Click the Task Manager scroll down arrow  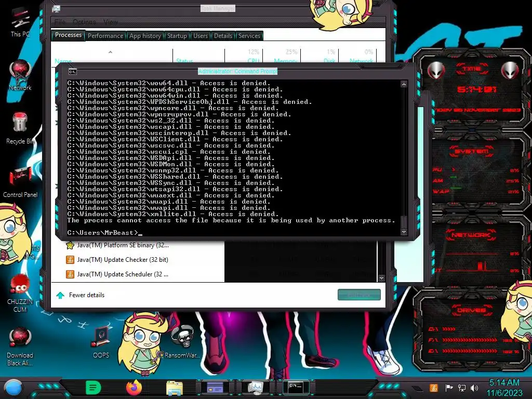tap(381, 278)
